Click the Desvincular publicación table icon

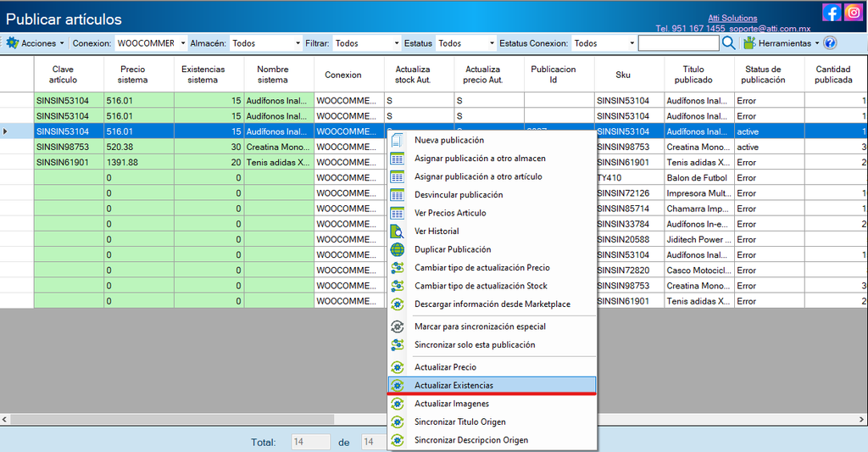pos(397,195)
